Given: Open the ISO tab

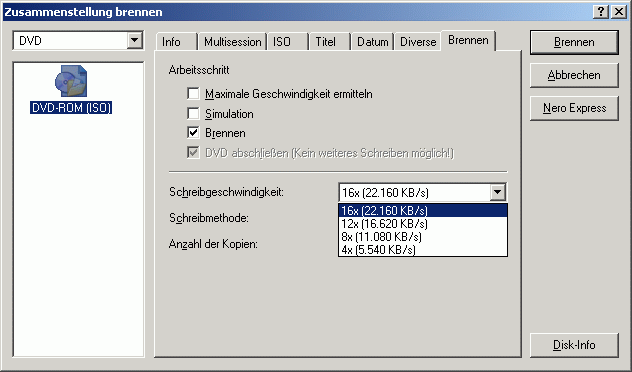Looking at the screenshot, I should [x=287, y=42].
